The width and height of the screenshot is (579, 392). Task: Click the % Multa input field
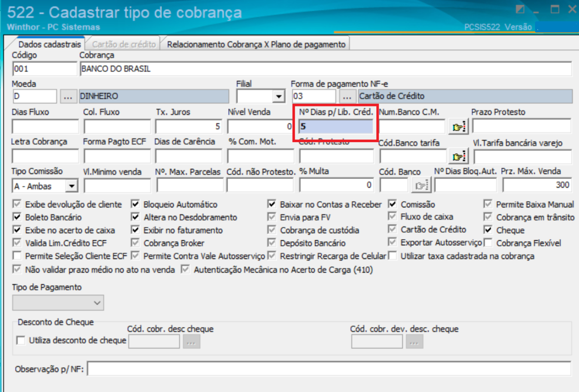[336, 186]
